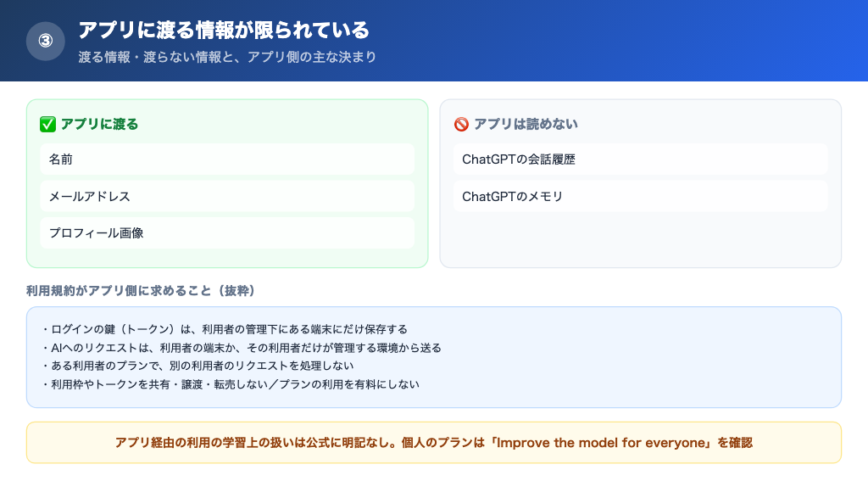The width and height of the screenshot is (868, 481).
Task: Click the bullet starting ある利用者のプランで
Action: 197,366
